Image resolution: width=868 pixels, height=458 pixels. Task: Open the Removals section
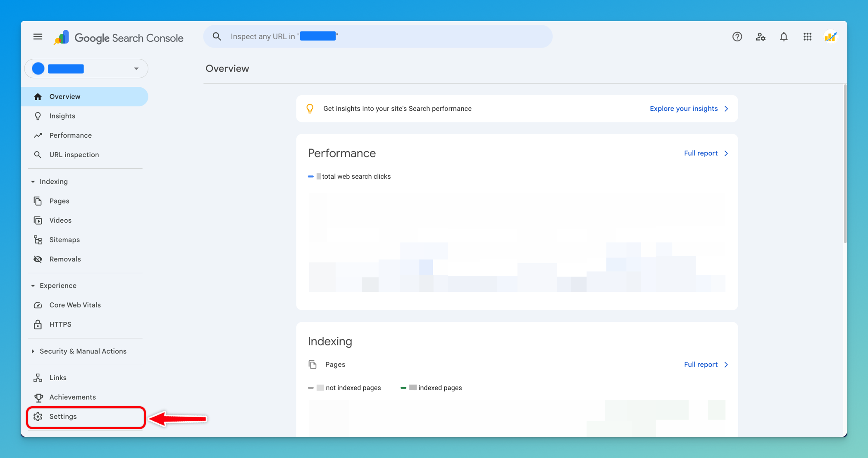pos(65,259)
